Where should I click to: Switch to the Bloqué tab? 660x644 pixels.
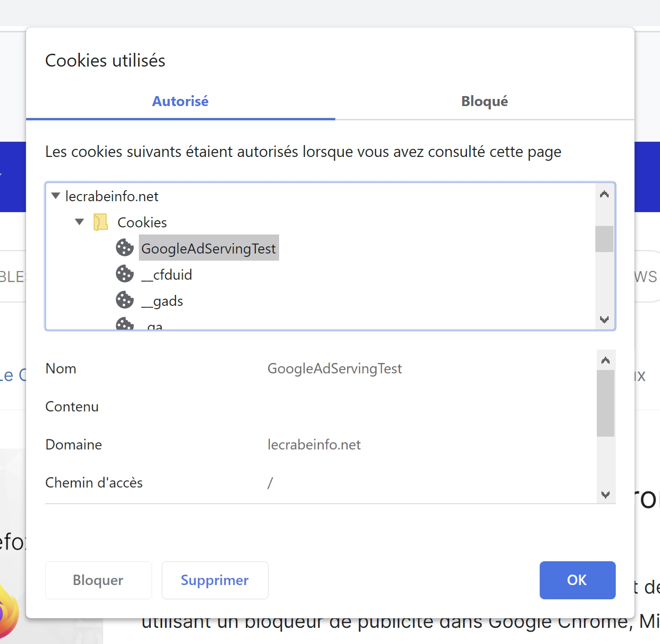(485, 101)
